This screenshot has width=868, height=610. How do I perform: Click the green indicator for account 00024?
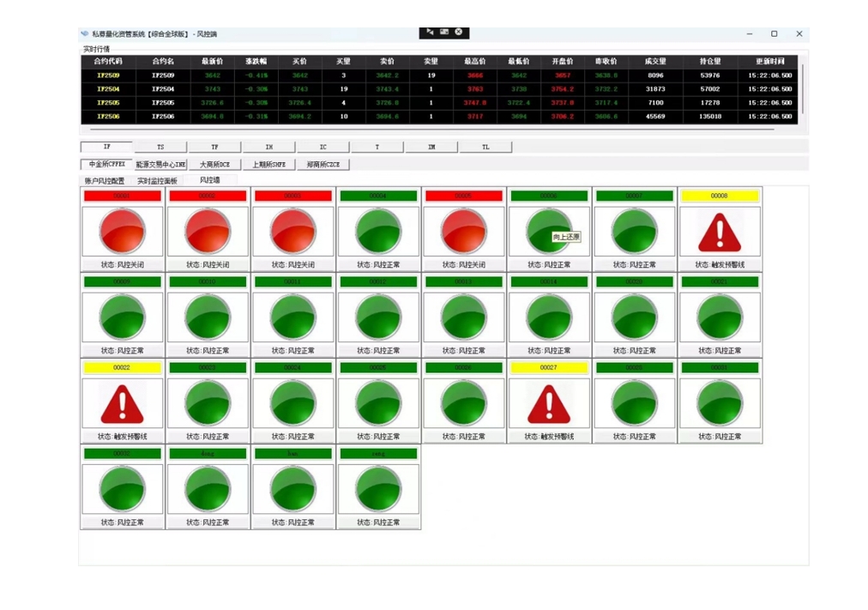tap(292, 403)
